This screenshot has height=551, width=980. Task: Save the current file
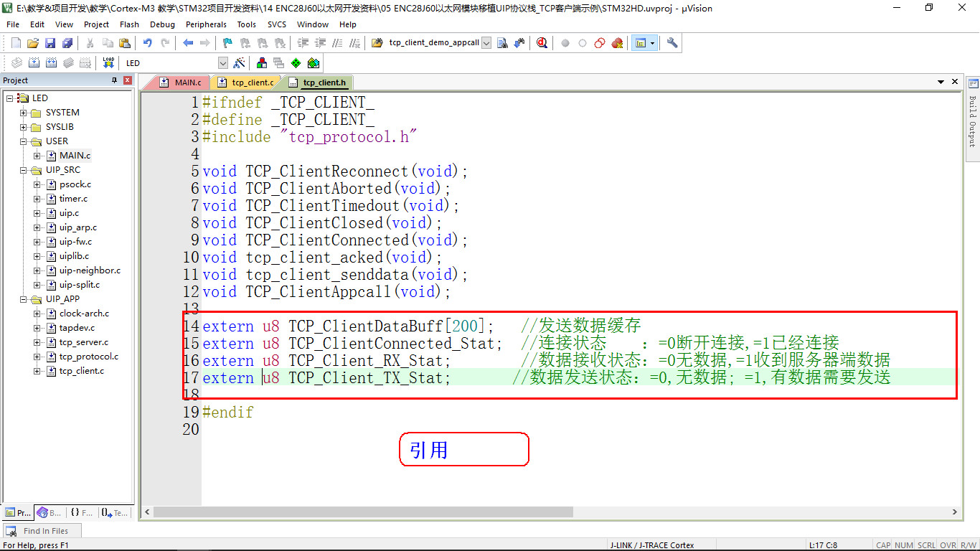coord(50,43)
